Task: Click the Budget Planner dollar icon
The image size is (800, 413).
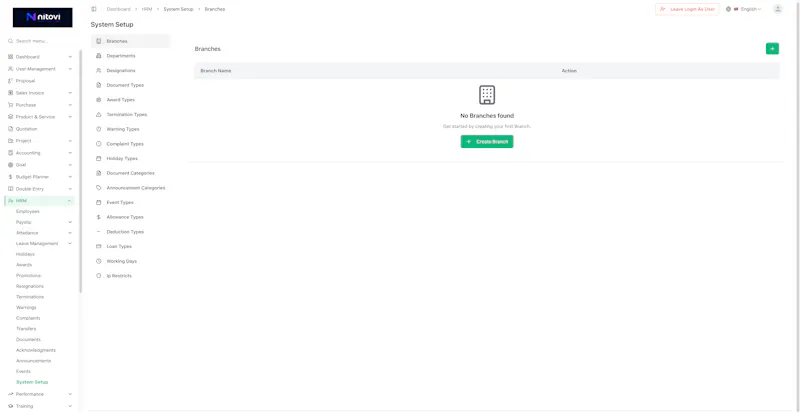Action: pos(10,177)
